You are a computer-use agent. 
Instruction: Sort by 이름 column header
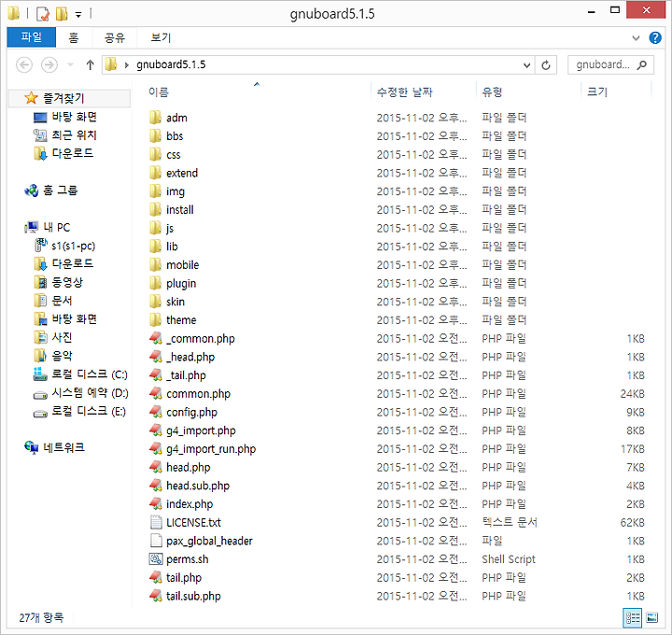[159, 92]
